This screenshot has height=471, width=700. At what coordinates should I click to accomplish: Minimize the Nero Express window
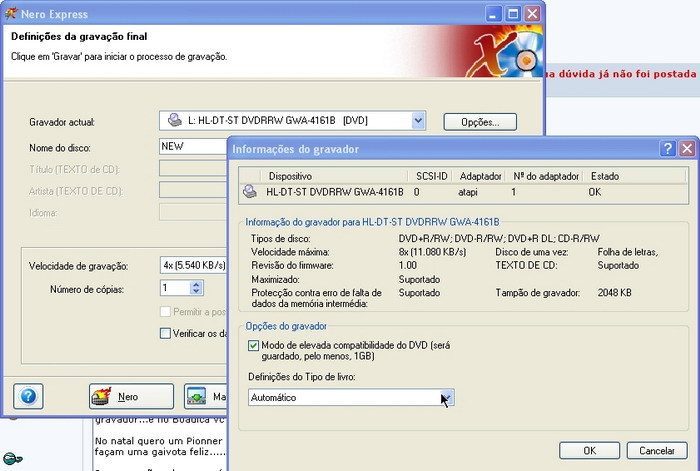click(493, 14)
